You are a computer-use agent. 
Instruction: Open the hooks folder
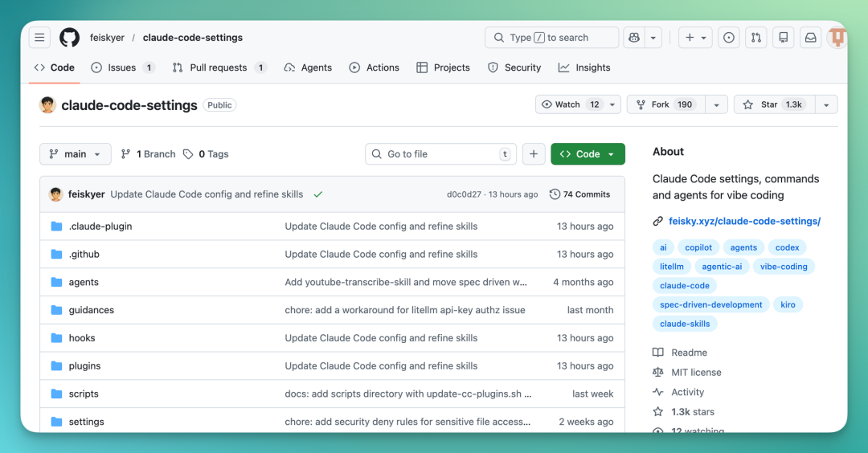(x=82, y=338)
